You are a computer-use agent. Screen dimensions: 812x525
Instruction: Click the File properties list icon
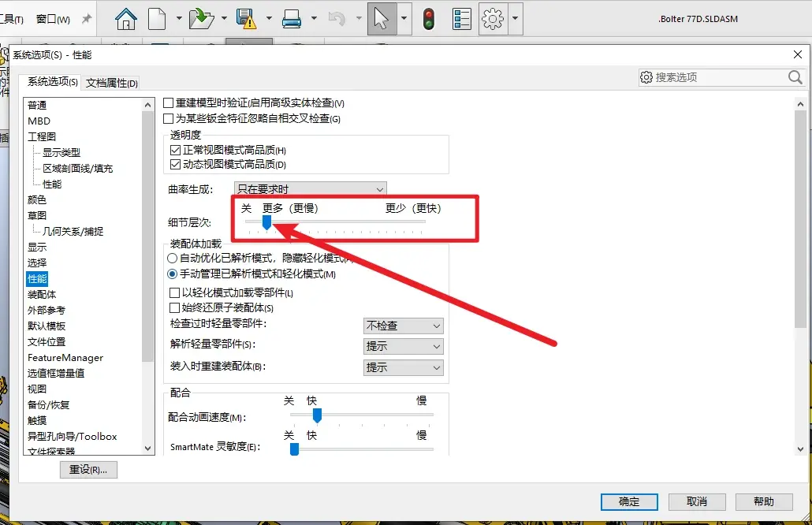461,19
